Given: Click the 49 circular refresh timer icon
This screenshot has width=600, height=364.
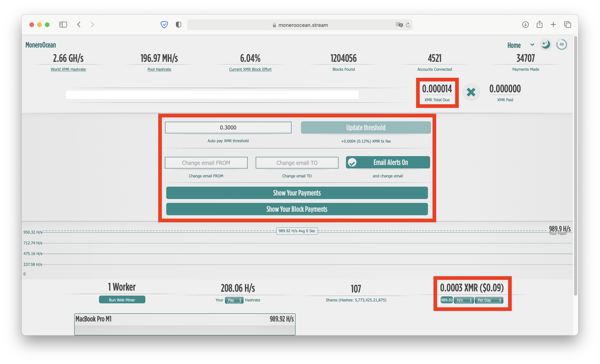Looking at the screenshot, I should coord(562,44).
